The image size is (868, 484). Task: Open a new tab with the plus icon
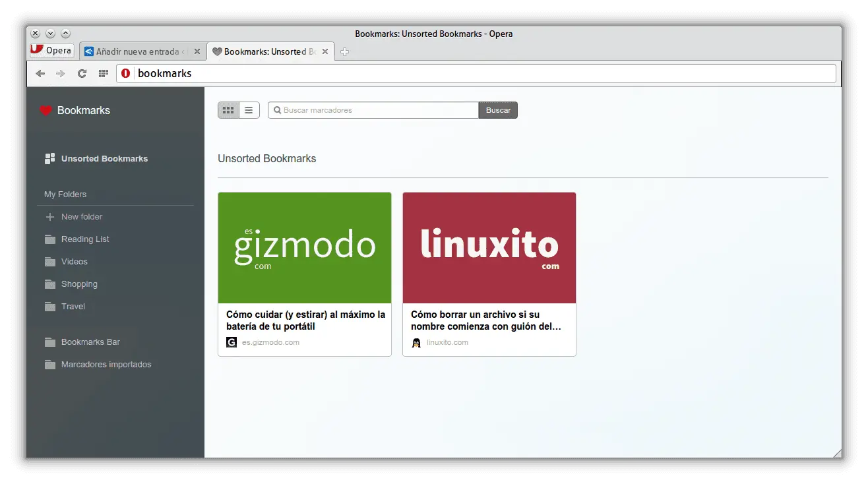[344, 52]
